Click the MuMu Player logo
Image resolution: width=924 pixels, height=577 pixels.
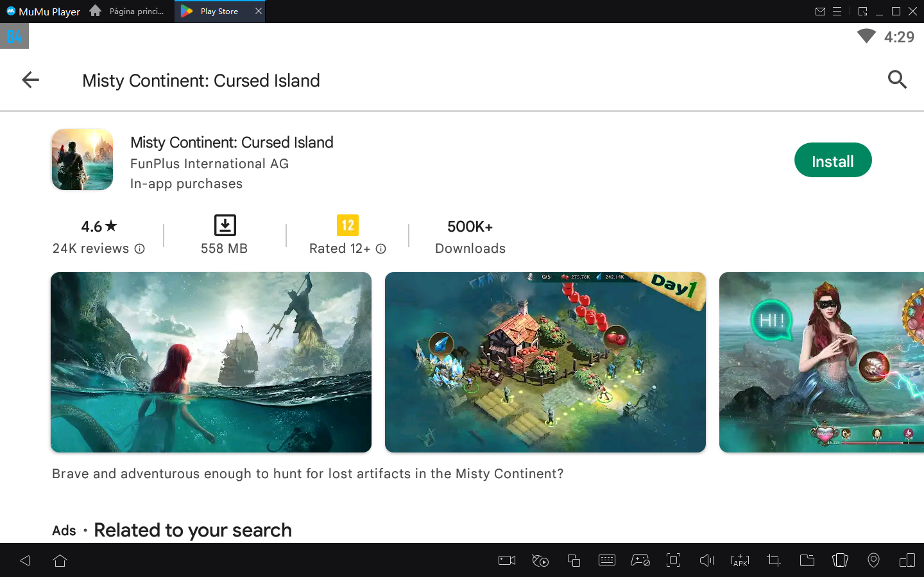(x=43, y=12)
